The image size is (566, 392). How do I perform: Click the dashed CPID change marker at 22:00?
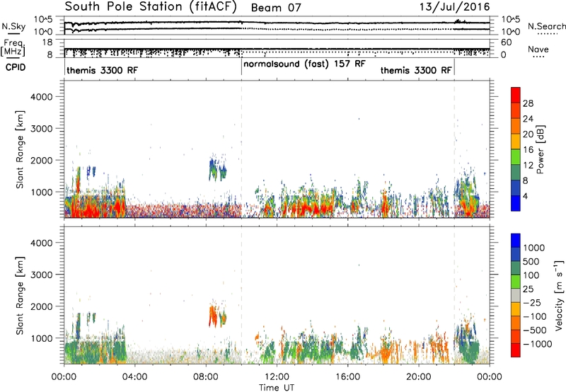[x=454, y=149]
